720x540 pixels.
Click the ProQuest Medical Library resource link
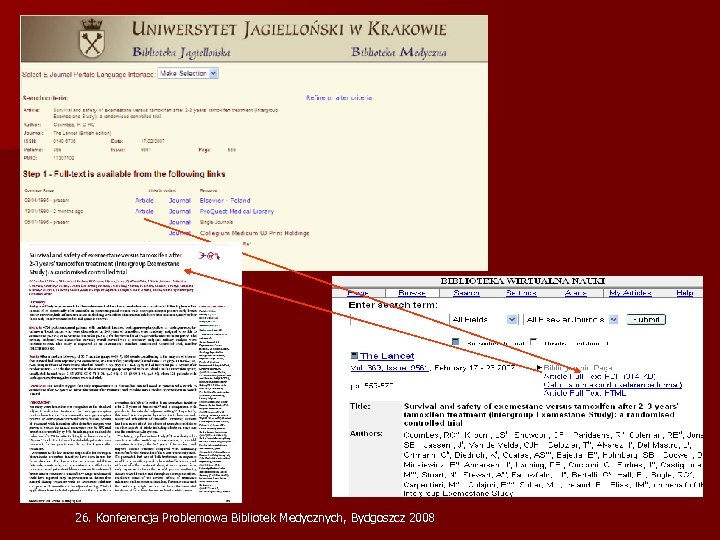pos(236,212)
